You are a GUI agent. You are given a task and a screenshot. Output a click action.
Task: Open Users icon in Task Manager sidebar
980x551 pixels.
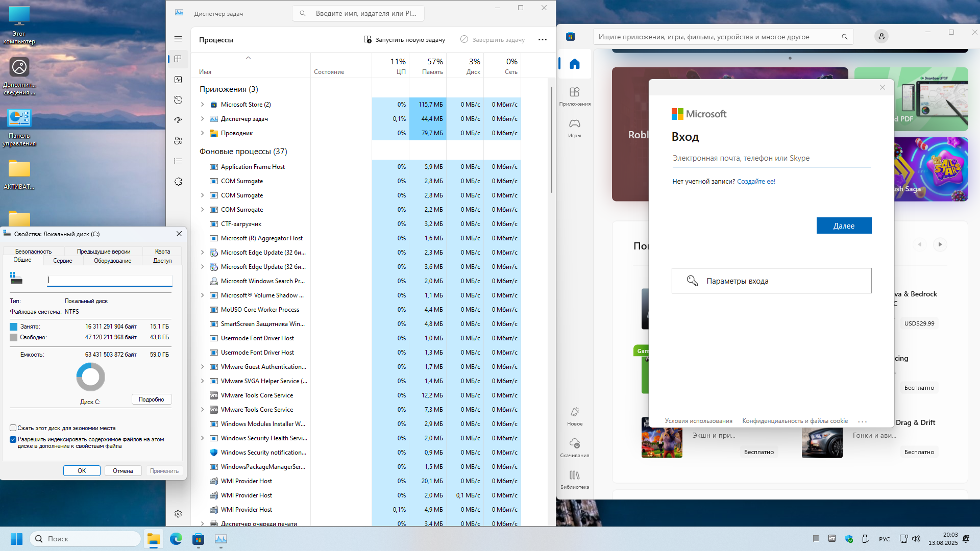(178, 141)
